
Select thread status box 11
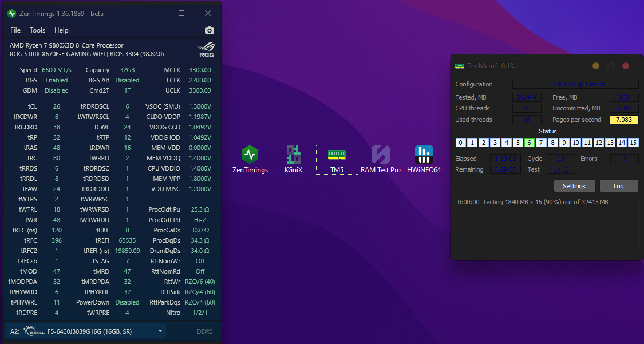click(x=587, y=143)
